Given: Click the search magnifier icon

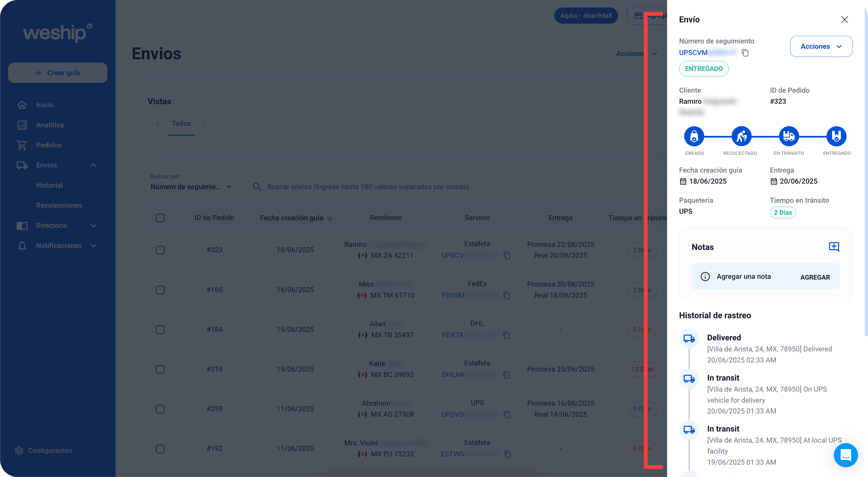Looking at the screenshot, I should click(x=257, y=187).
